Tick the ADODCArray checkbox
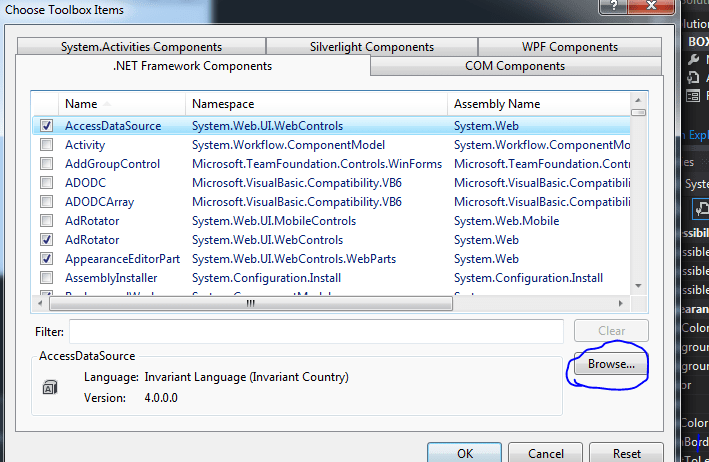The height and width of the screenshot is (462, 709). 46,202
